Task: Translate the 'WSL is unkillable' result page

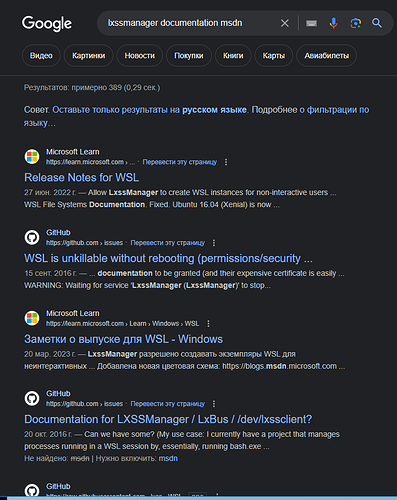Action: [x=168, y=243]
